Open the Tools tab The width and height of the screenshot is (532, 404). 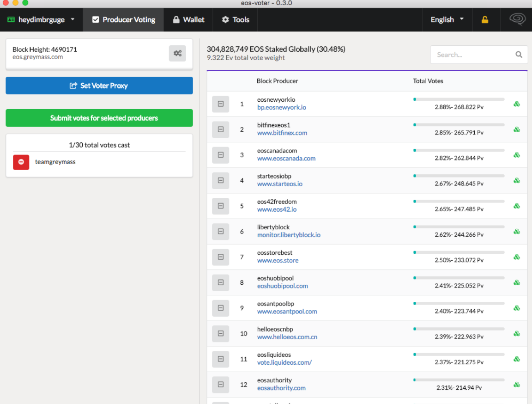[236, 20]
